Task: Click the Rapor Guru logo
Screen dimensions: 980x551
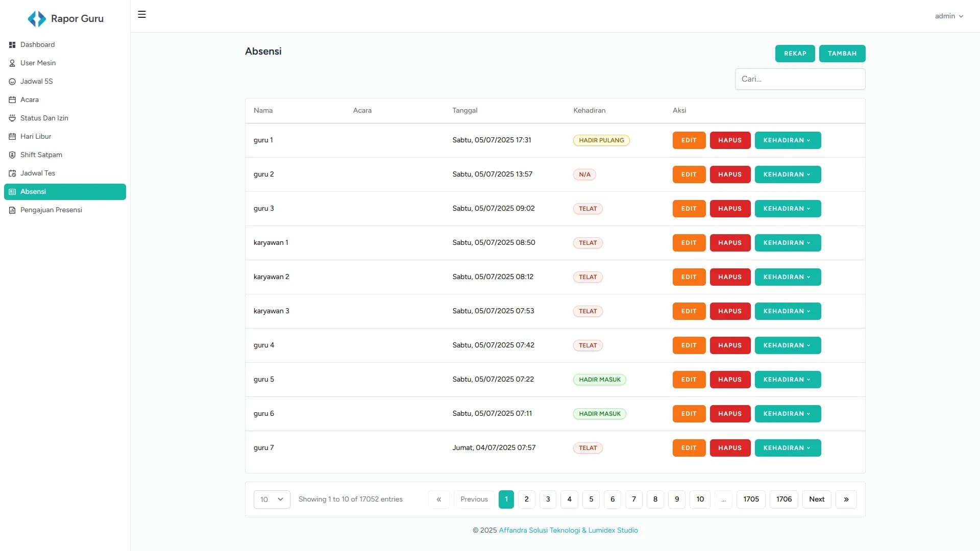Action: pyautogui.click(x=37, y=19)
